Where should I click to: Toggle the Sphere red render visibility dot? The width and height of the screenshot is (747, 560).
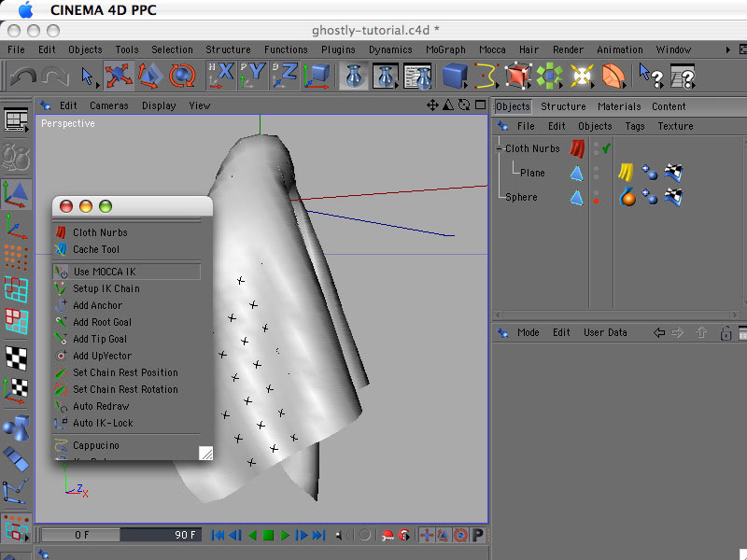(597, 201)
